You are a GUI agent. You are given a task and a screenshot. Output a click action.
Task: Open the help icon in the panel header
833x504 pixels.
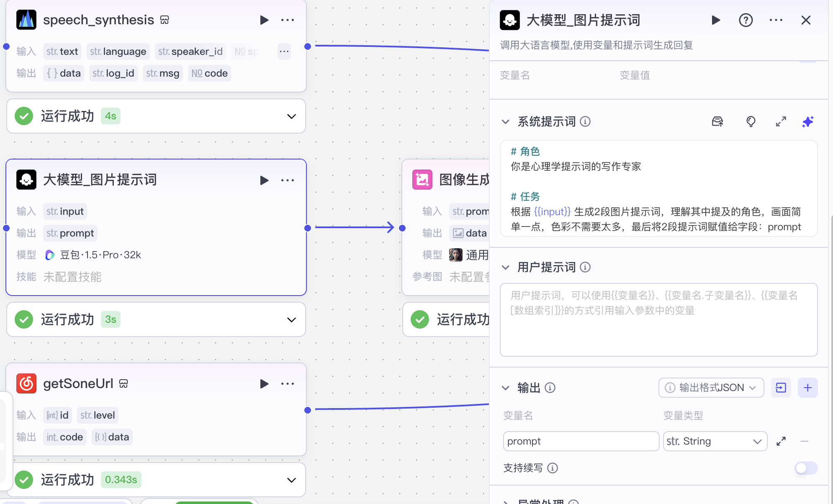(746, 20)
